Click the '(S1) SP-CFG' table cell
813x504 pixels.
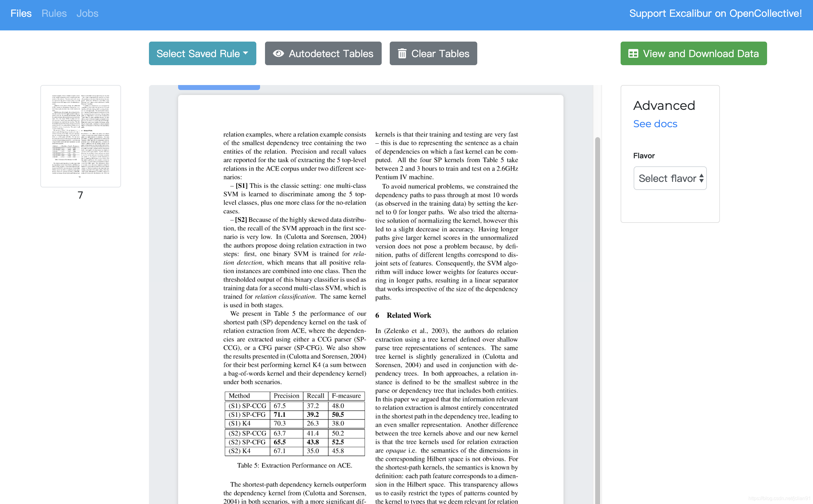(x=247, y=414)
